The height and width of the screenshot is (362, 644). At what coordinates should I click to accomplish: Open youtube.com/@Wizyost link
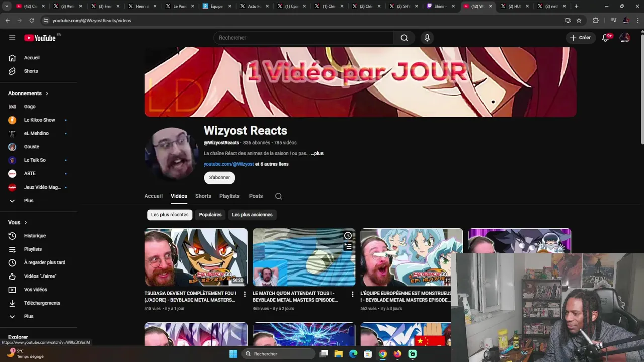228,164
